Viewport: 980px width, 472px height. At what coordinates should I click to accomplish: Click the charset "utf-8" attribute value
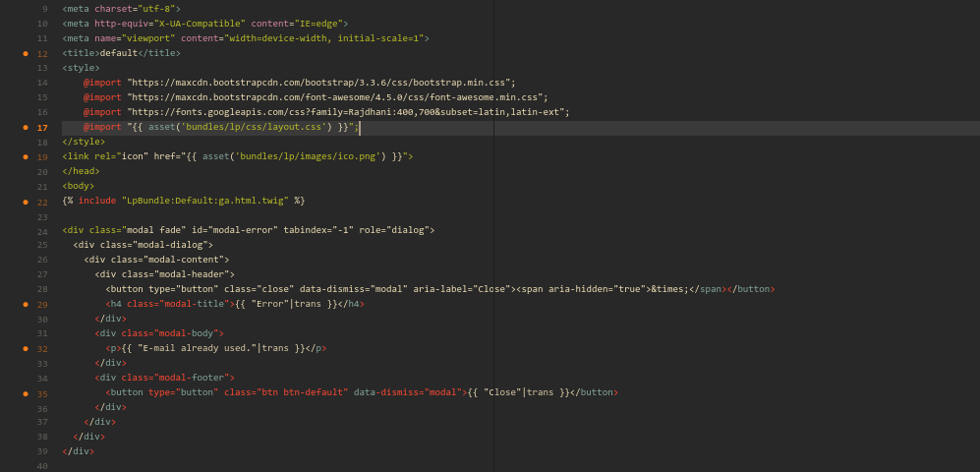coord(156,9)
